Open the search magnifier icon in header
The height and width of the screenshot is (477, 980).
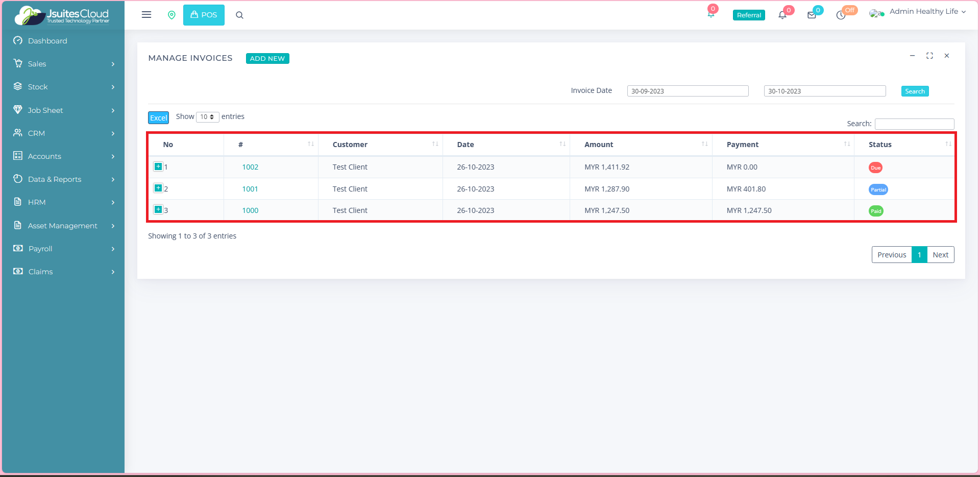point(239,15)
